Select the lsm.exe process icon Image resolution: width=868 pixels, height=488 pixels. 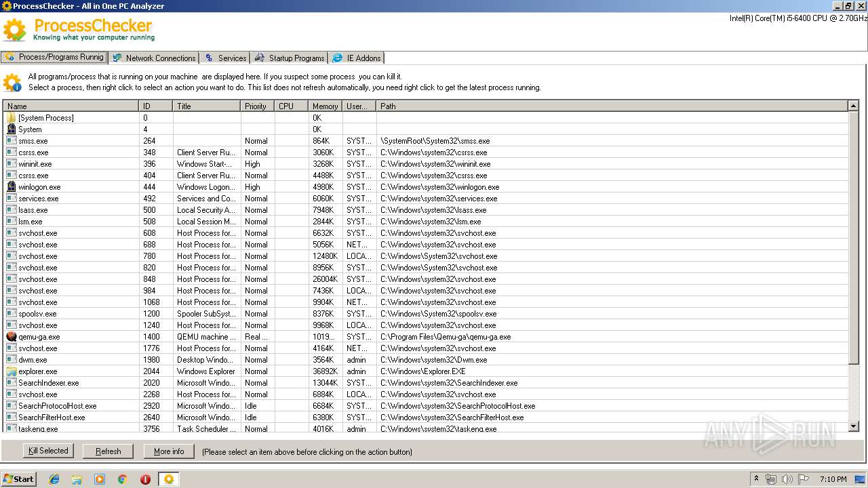pos(11,222)
